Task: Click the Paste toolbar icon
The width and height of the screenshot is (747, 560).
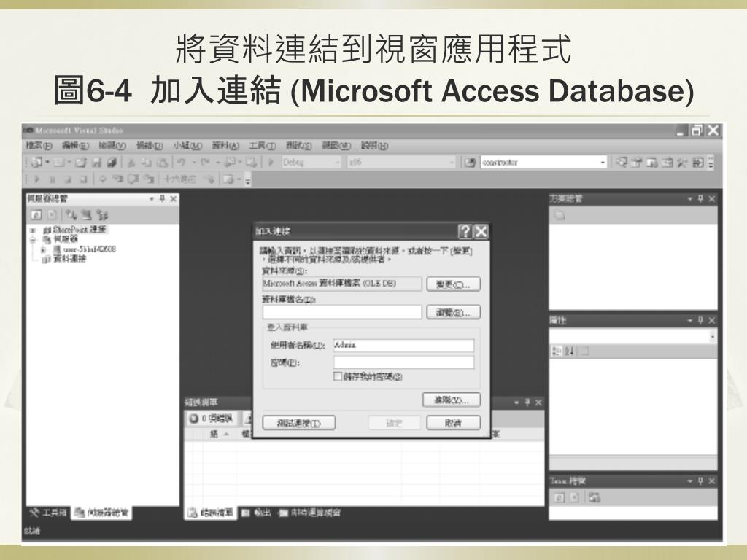Action: 163,163
